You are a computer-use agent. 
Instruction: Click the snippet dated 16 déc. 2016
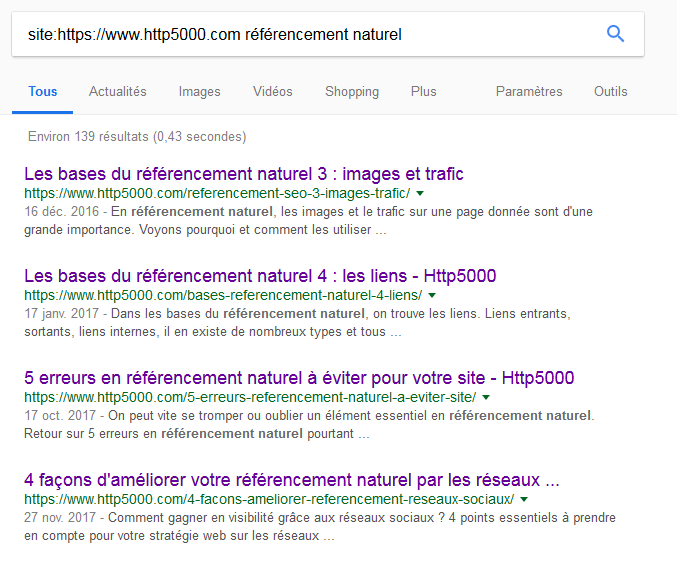pos(308,221)
